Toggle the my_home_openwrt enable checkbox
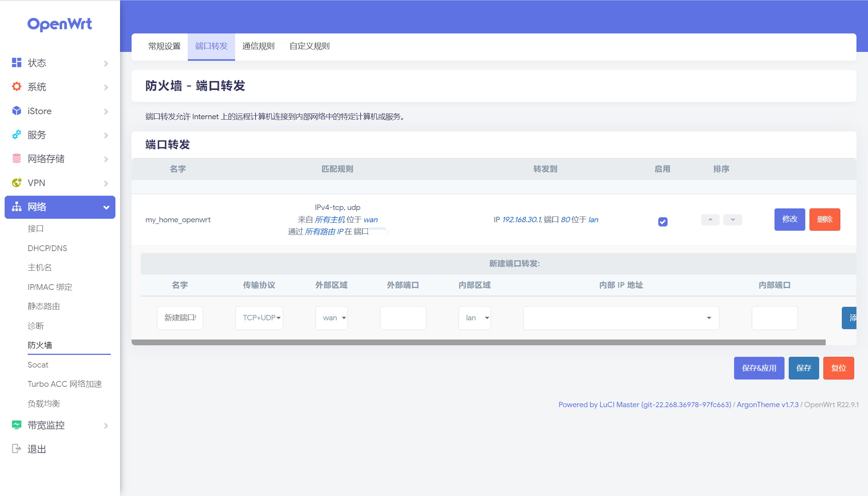868x496 pixels. (663, 221)
